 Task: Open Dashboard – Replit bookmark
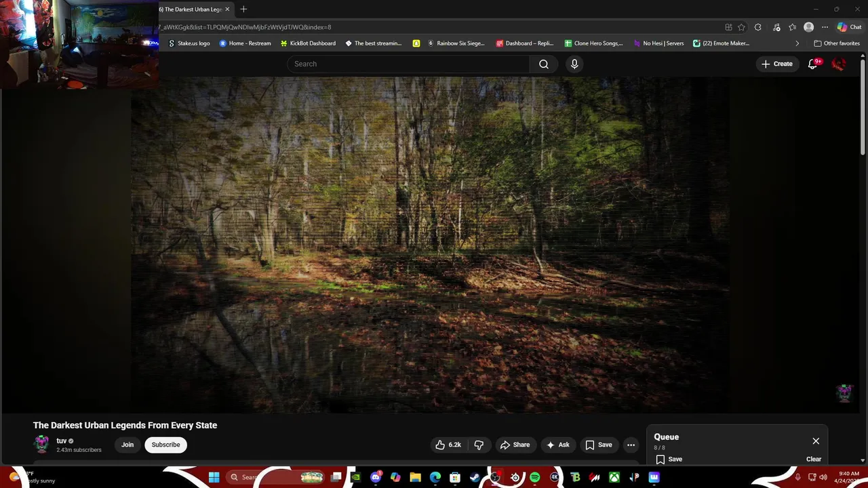point(525,43)
